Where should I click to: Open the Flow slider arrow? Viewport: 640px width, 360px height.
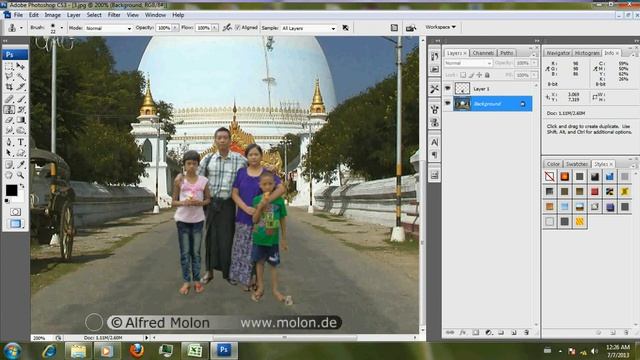click(215, 28)
